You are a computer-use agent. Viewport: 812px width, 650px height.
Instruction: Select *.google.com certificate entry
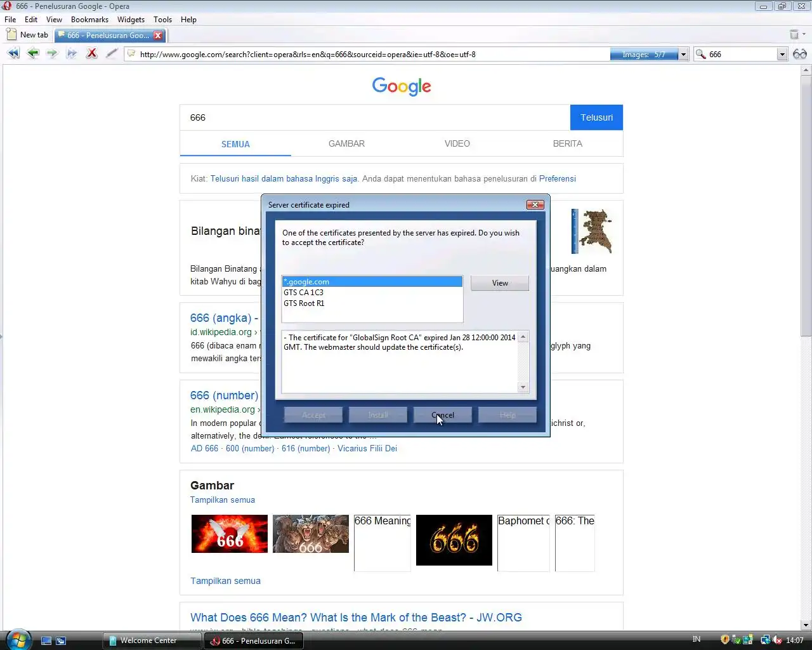[x=372, y=282]
